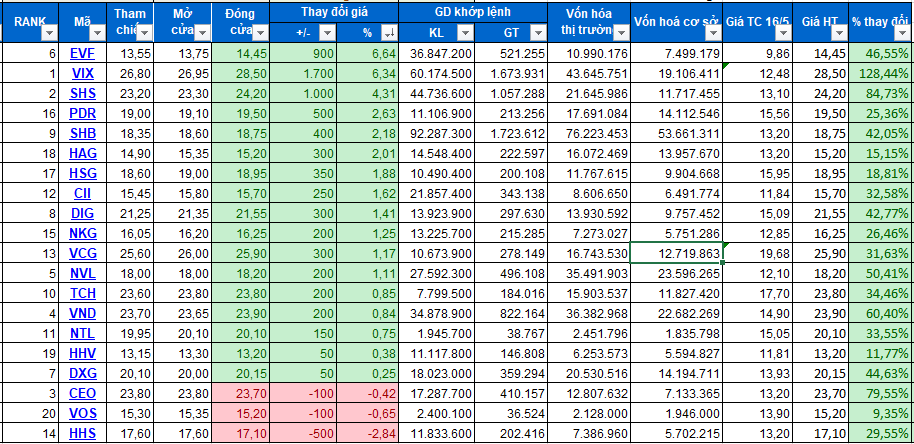Image resolution: width=914 pixels, height=444 pixels.
Task: Open the EVF stock code link
Action: coord(82,54)
